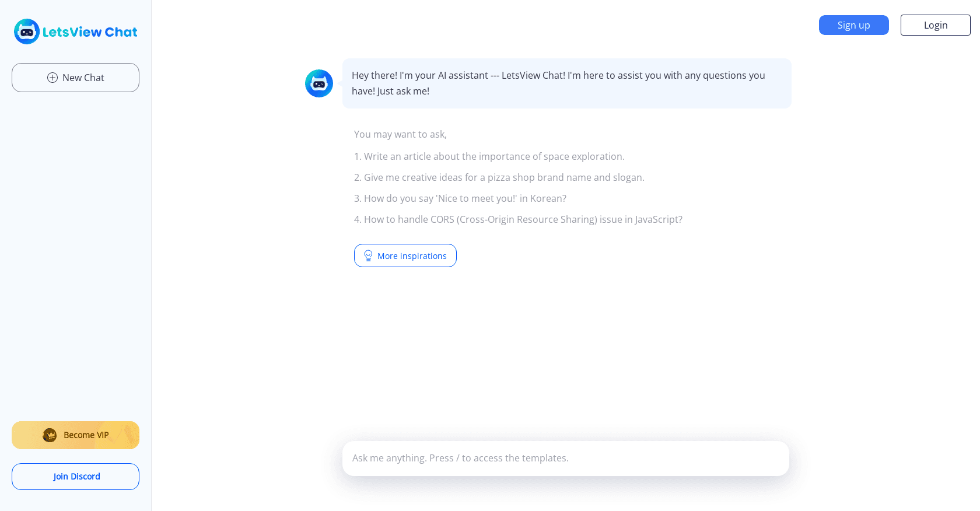980x511 pixels.
Task: Open the More inspirations suggestions
Action: tap(405, 256)
